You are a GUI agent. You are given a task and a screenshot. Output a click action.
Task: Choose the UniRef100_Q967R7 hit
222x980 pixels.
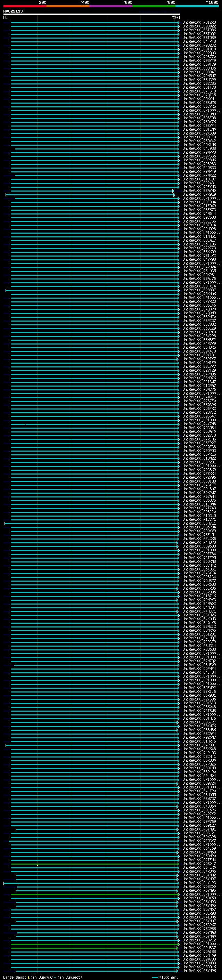(199, 722)
